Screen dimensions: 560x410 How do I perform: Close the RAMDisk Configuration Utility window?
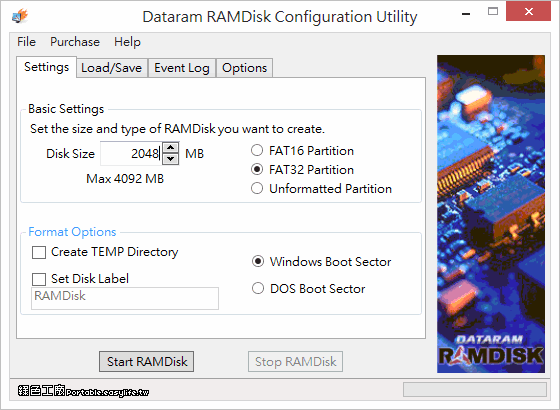pos(529,12)
